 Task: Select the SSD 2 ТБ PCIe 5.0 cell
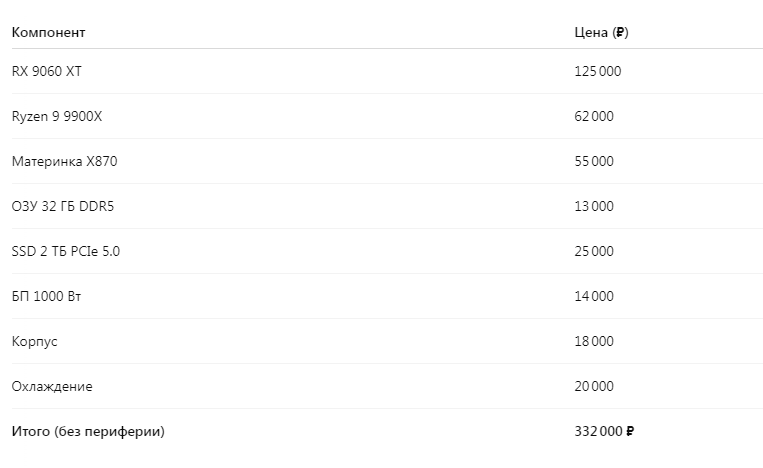click(65, 251)
